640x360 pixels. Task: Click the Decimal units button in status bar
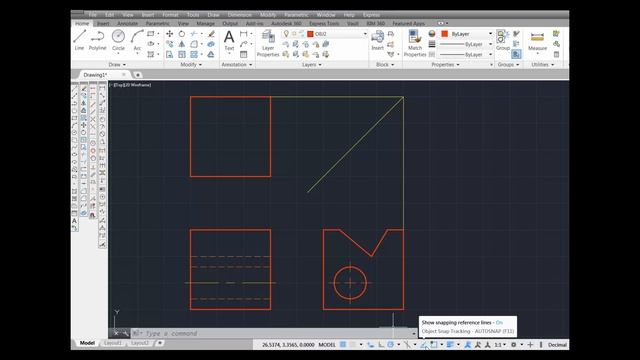(x=557, y=345)
